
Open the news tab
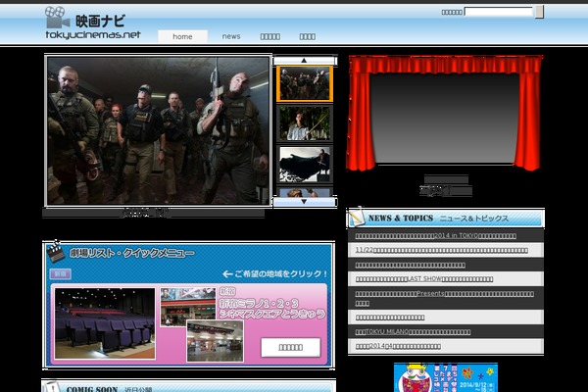231,36
